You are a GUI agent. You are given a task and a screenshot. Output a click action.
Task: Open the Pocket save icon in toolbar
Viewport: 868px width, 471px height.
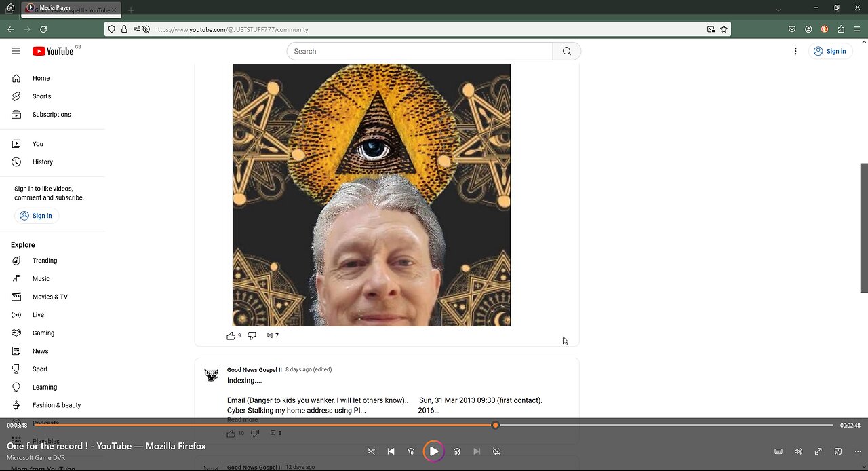(792, 29)
